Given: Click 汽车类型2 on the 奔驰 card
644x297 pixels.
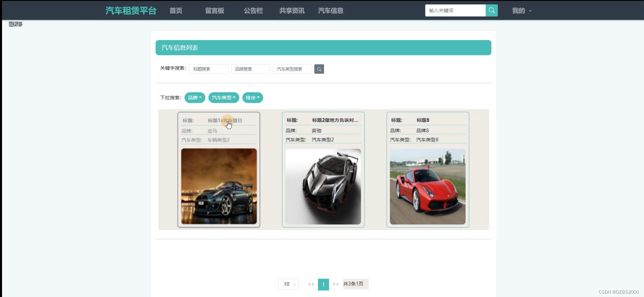Looking at the screenshot, I should 323,140.
